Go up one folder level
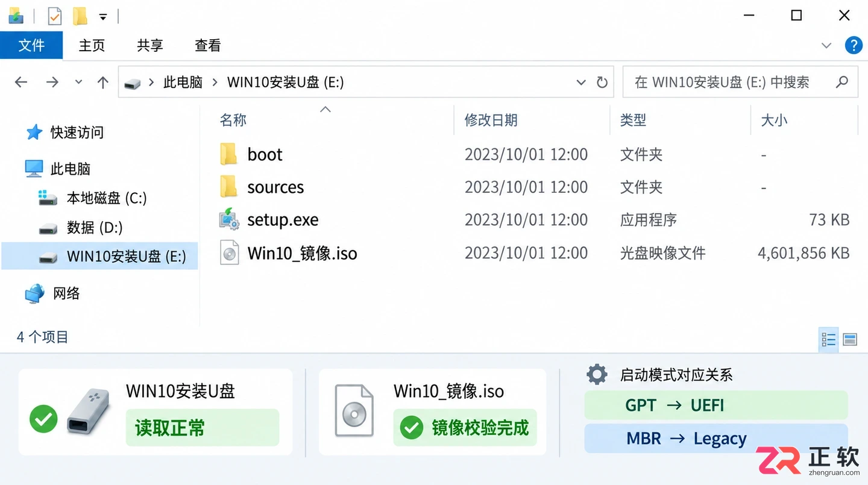The image size is (868, 485). tap(103, 82)
